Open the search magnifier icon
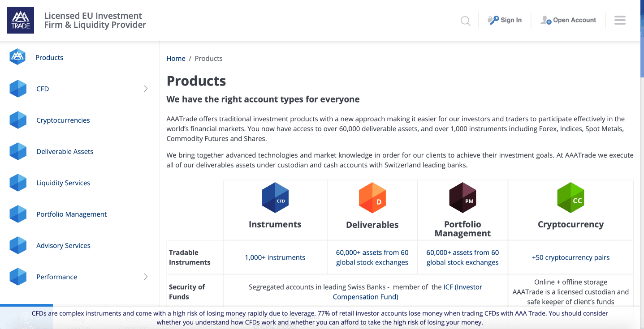Image resolution: width=644 pixels, height=329 pixels. 466,21
